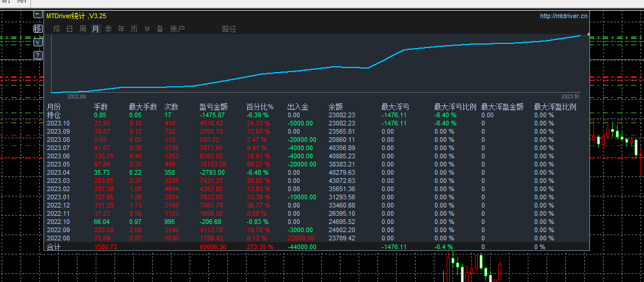Click the 月份 column header
The width and height of the screenshot is (644, 282).
click(54, 107)
